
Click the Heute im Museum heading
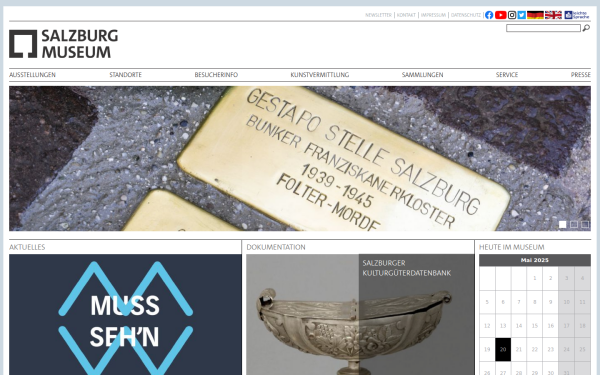tap(512, 247)
